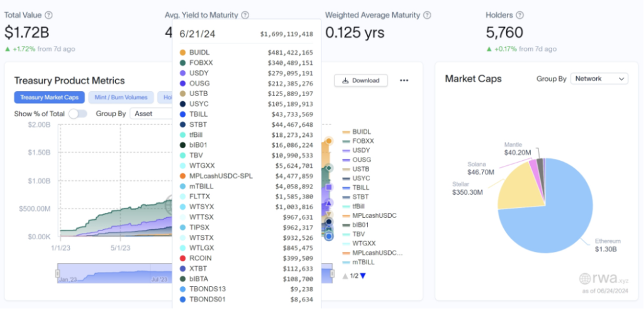Select Treasury Market Caps tab
Viewport: 644px width, 309px height.
(x=49, y=97)
